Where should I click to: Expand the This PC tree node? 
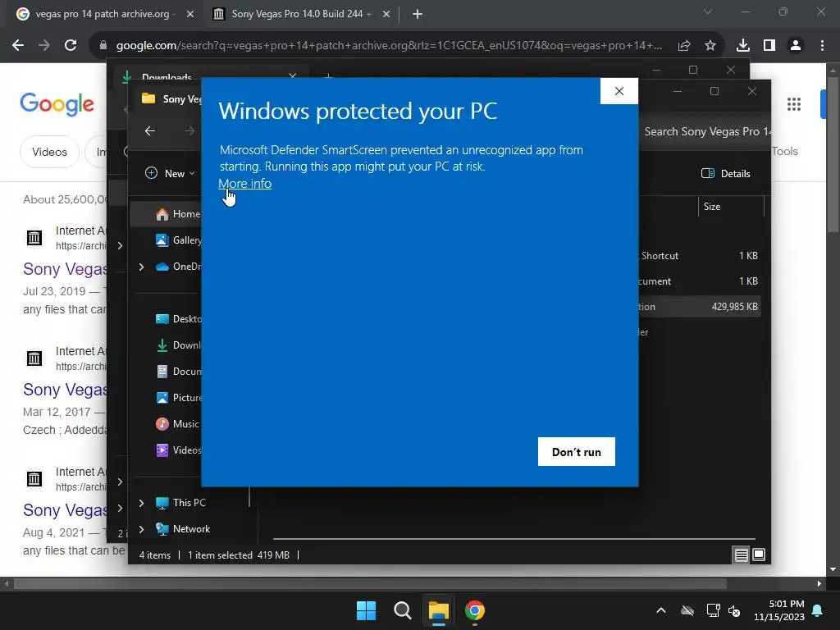141,503
